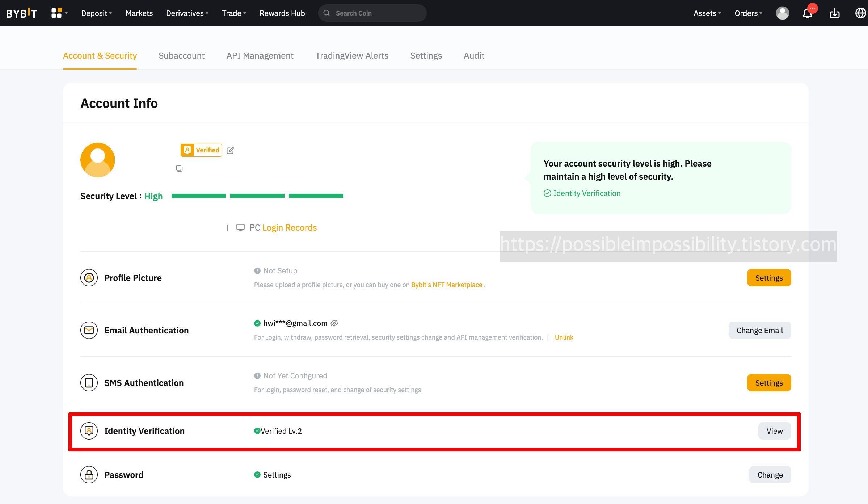The width and height of the screenshot is (868, 504).
Task: Open the notification bell icon
Action: pos(808,13)
